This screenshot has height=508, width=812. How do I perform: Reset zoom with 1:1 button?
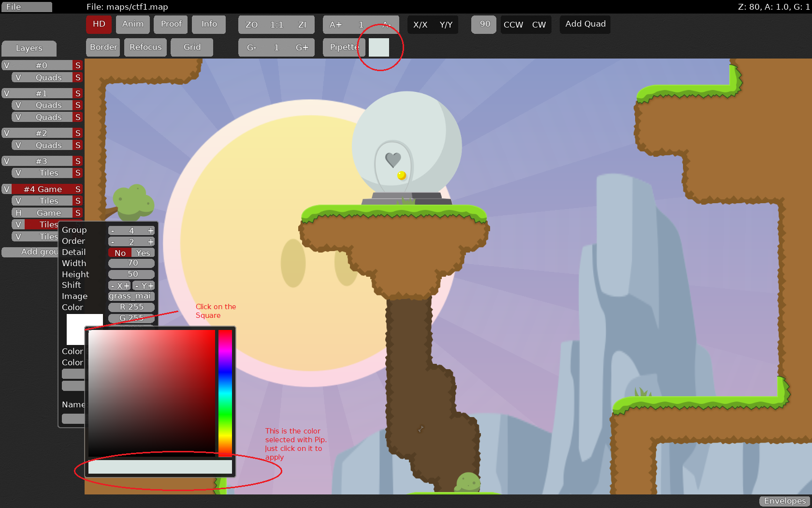click(x=276, y=25)
